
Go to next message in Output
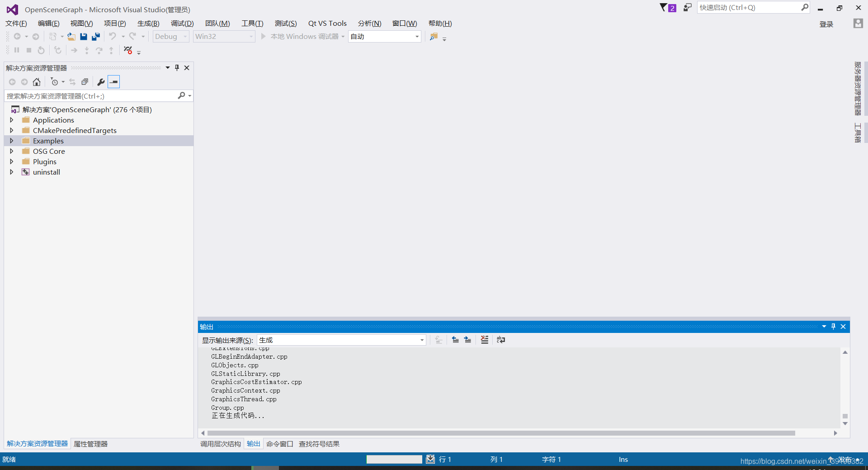[x=467, y=340]
